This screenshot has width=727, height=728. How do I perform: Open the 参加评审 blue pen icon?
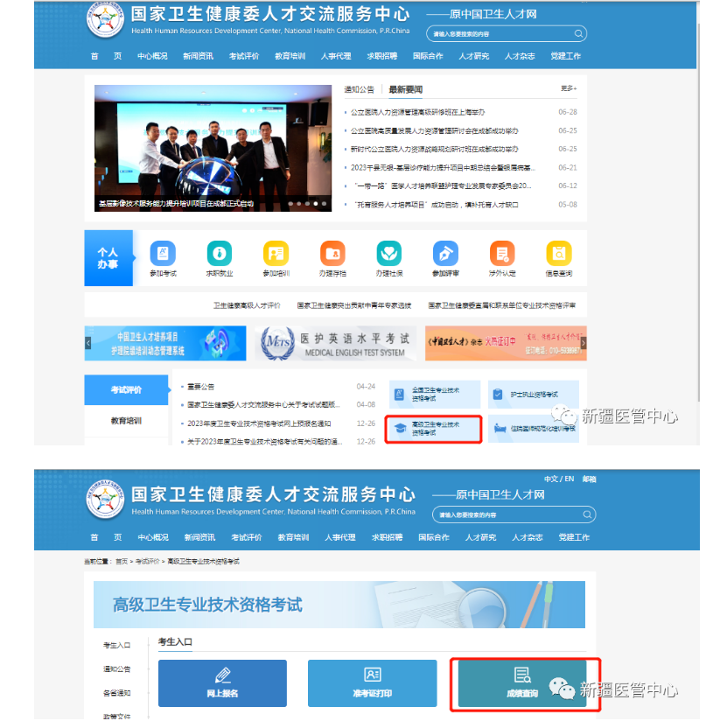point(445,254)
